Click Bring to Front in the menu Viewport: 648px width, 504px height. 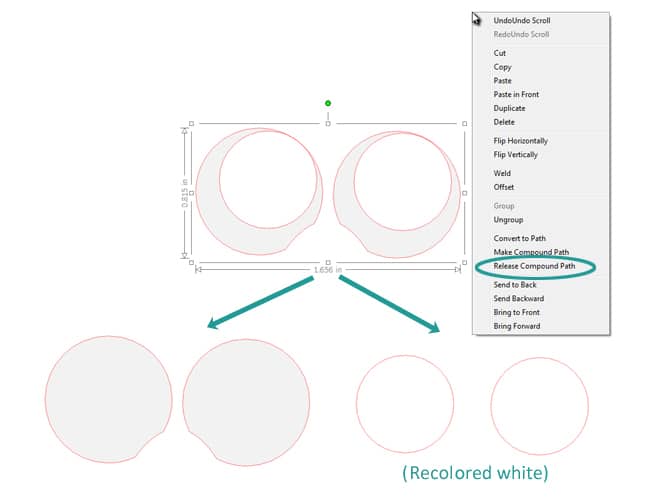(516, 313)
